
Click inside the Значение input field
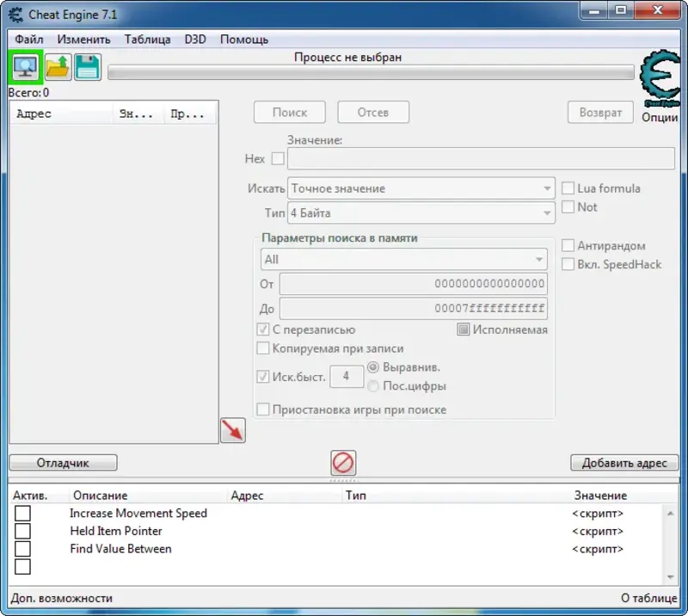point(480,158)
